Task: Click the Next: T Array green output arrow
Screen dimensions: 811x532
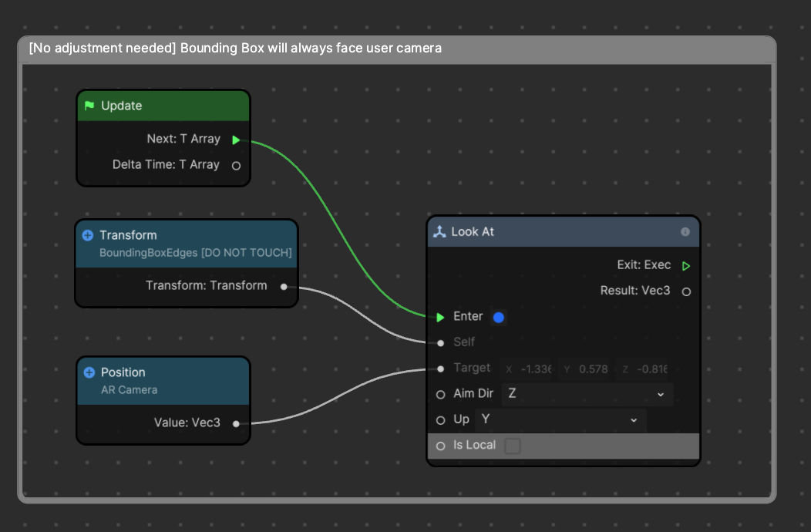Action: pos(236,140)
